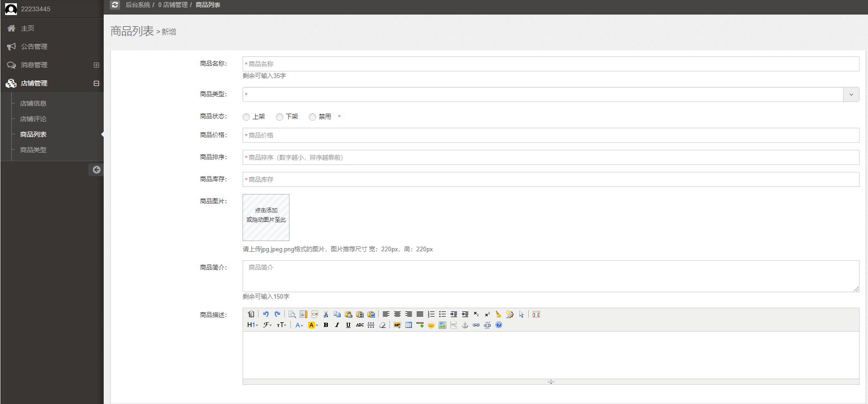868x404 pixels.
Task: Align text left in editor
Action: point(386,314)
